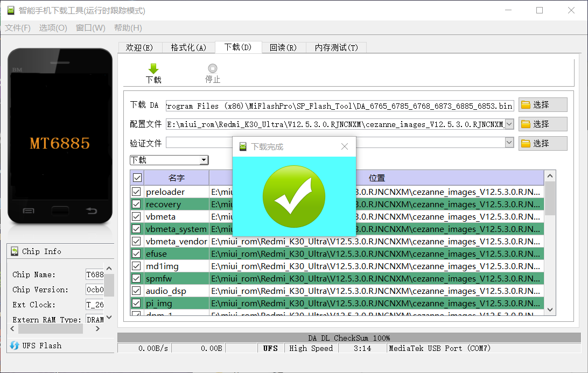Viewport: 588px width, 373px height.
Task: Toggle the pi_img checkbox
Action: tap(136, 303)
